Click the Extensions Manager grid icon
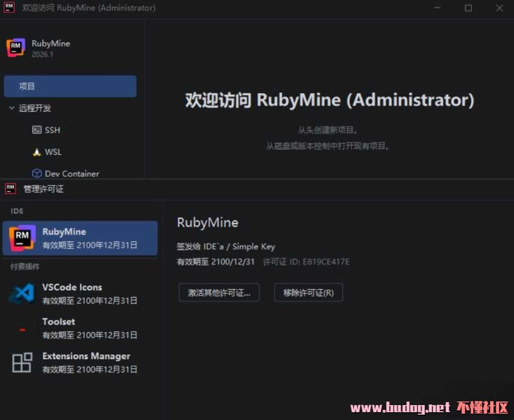The height and width of the screenshot is (420, 514). [22, 362]
